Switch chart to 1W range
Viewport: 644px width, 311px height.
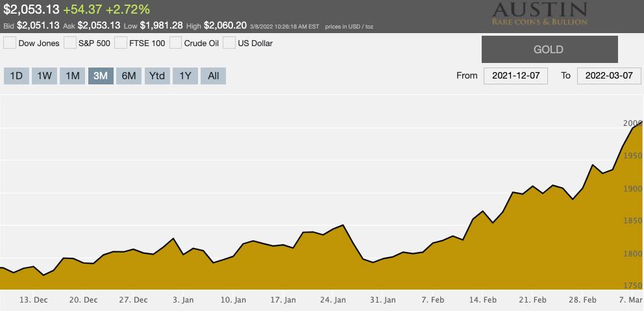coord(44,76)
